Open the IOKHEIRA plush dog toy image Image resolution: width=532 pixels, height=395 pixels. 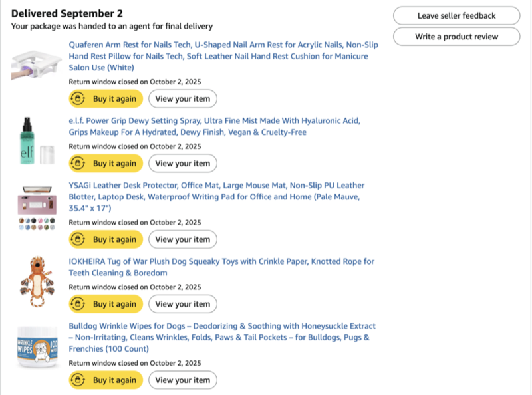(34, 282)
